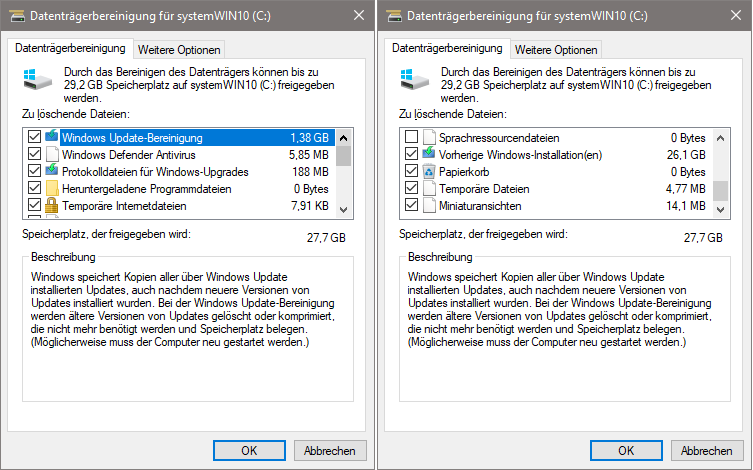Click OK in the left window

(x=249, y=450)
